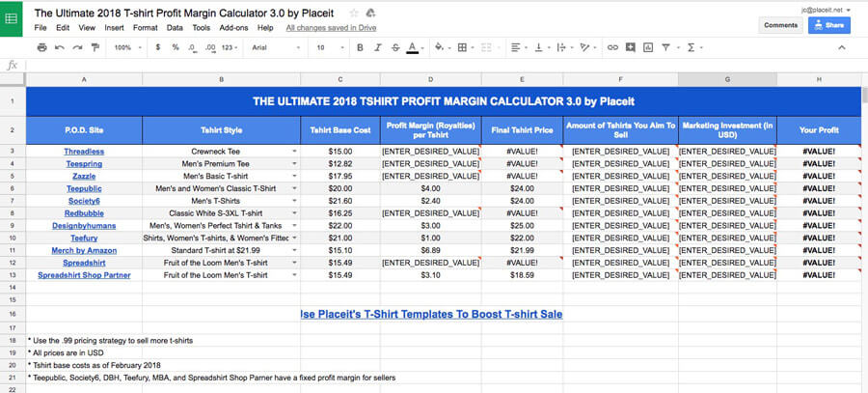The image size is (868, 393).
Task: Open the View menu
Action: 87,28
